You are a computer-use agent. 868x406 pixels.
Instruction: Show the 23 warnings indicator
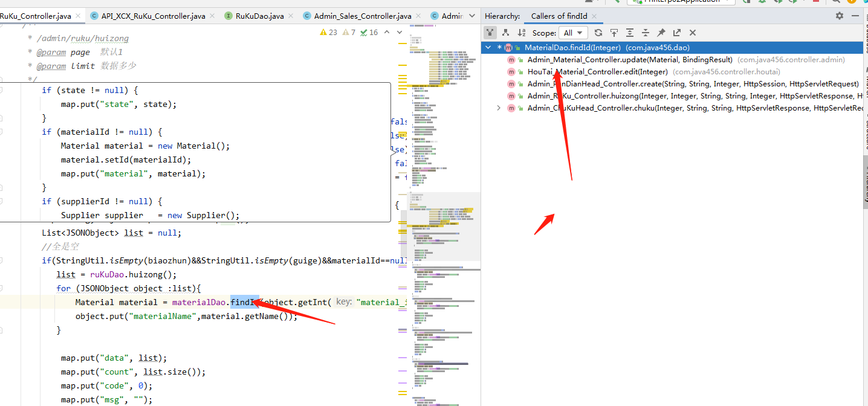(x=329, y=33)
